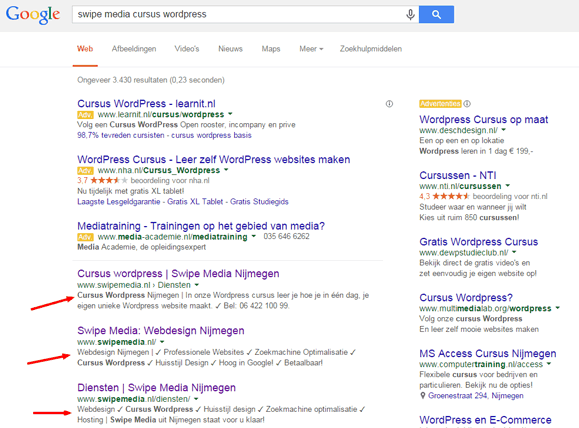Open dropdown arrow beside www.nti.nl/cursussen
The width and height of the screenshot is (579, 428).
508,185
